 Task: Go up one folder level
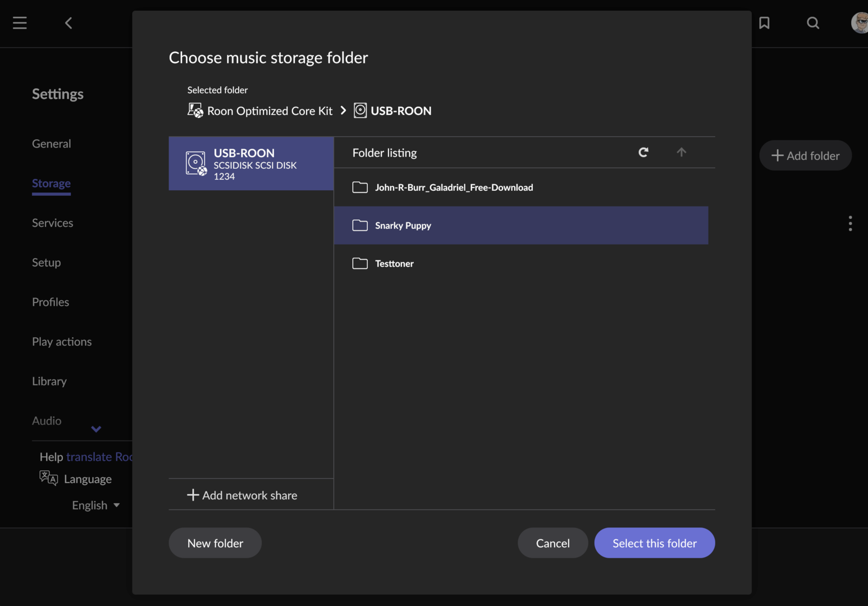tap(681, 152)
